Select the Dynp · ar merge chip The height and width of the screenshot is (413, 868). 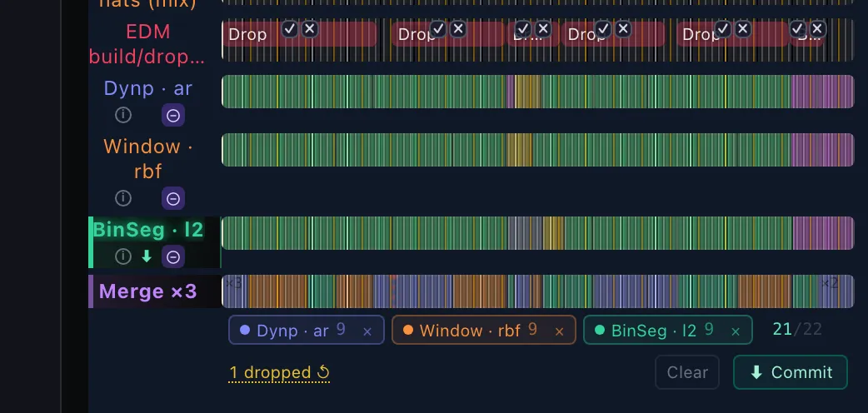click(306, 330)
